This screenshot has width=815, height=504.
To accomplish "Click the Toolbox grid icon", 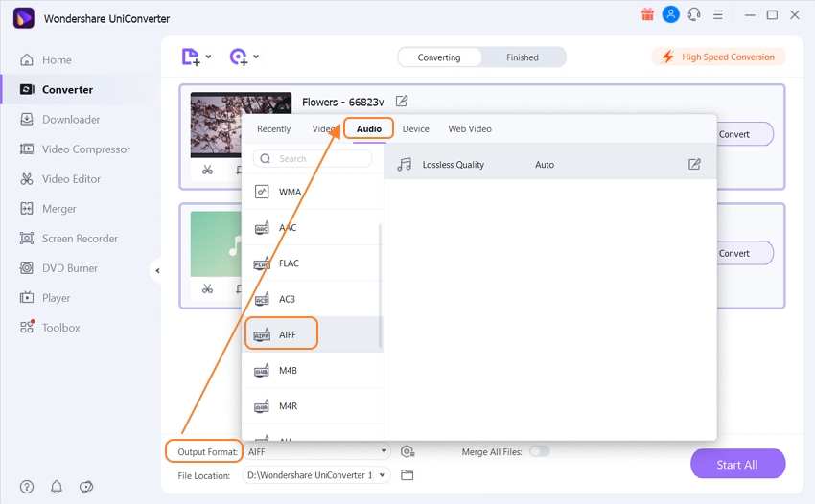I will click(27, 328).
